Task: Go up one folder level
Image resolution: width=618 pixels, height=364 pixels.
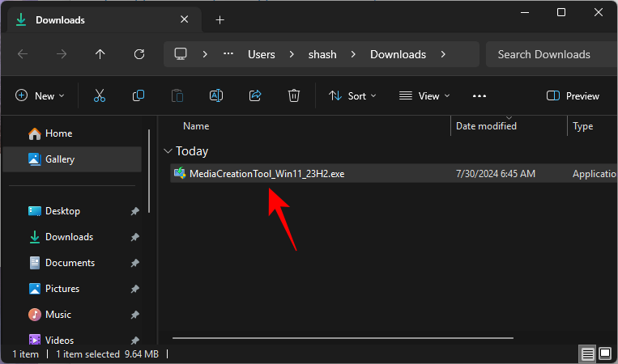Action: point(100,54)
